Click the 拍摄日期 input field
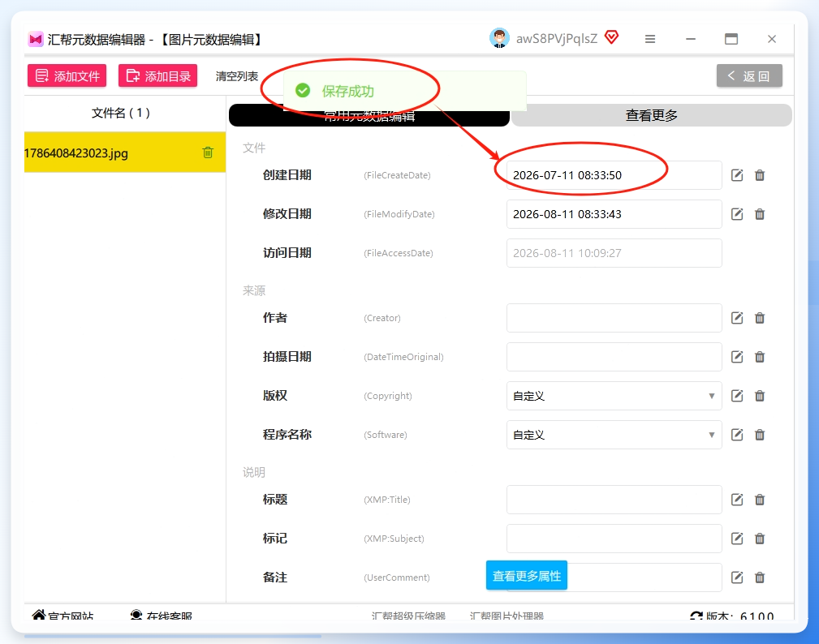The height and width of the screenshot is (644, 819). tap(614, 357)
